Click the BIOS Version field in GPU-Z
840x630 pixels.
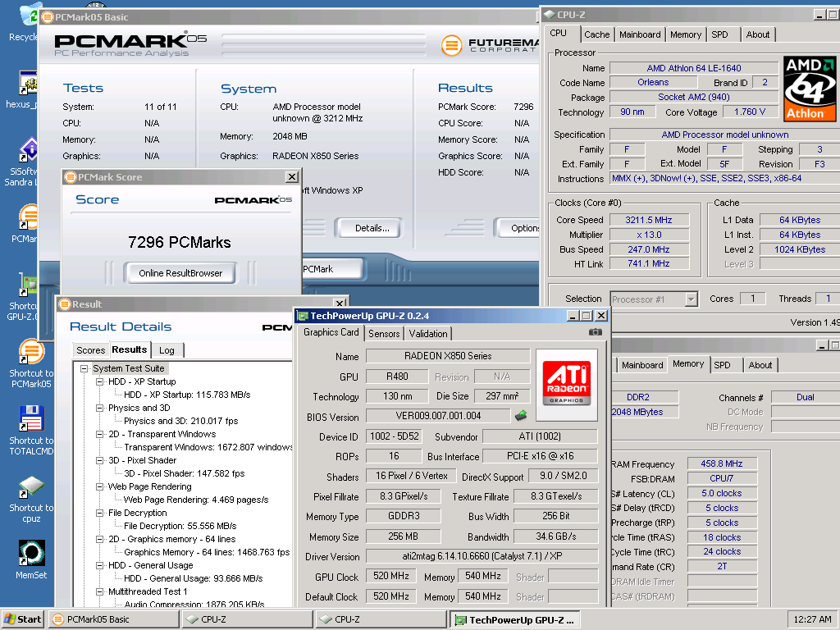(438, 416)
